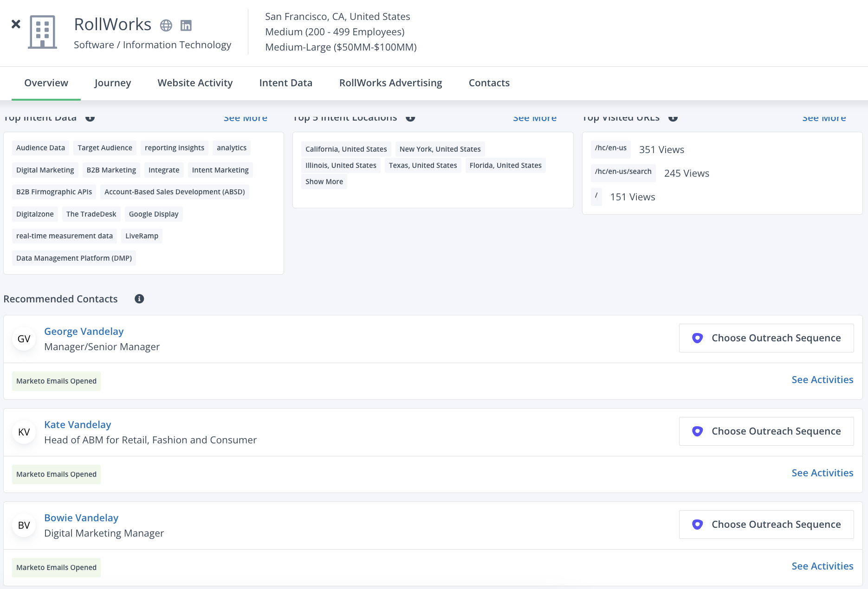Click the LiveRamp intent tag
The height and width of the screenshot is (589, 868).
142,236
